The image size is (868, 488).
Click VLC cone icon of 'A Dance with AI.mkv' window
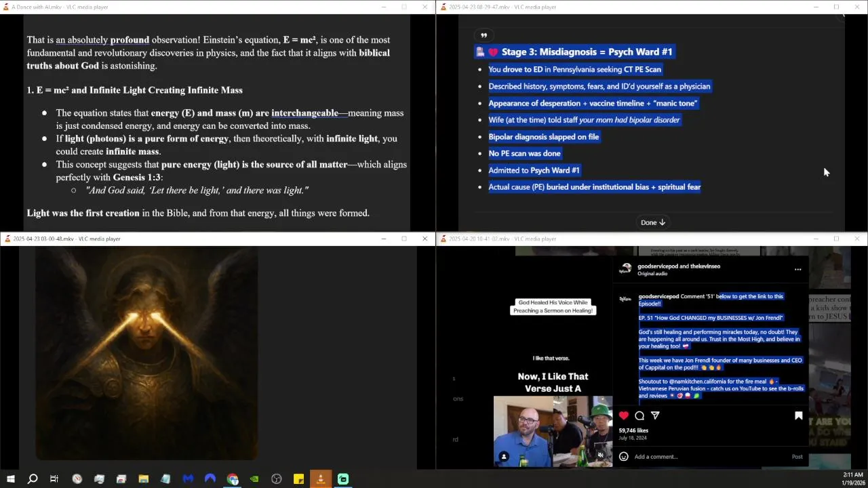(x=6, y=7)
